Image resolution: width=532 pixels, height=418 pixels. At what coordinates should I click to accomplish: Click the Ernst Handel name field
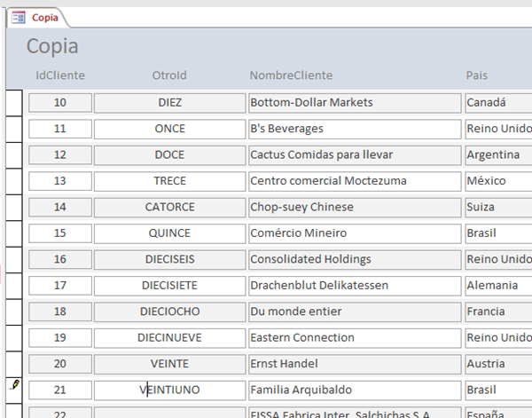[355, 364]
